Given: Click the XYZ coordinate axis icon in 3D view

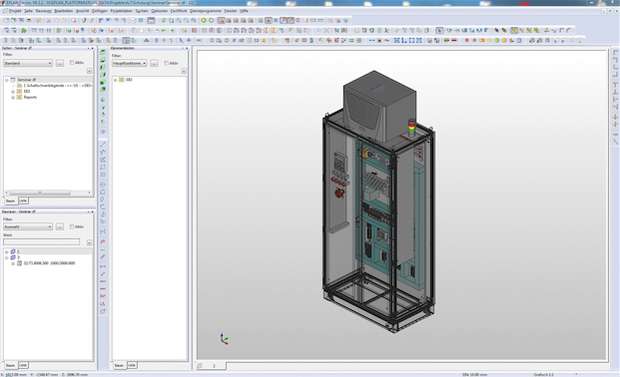Looking at the screenshot, I should (224, 339).
